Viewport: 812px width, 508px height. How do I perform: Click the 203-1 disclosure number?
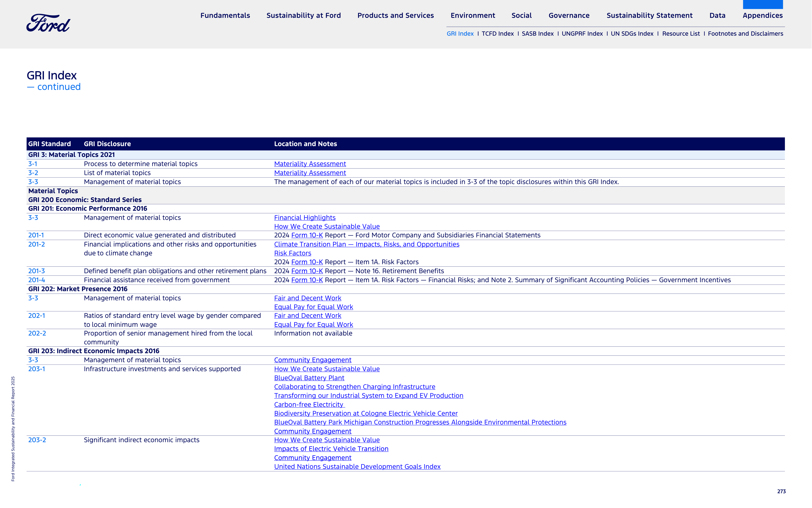37,369
